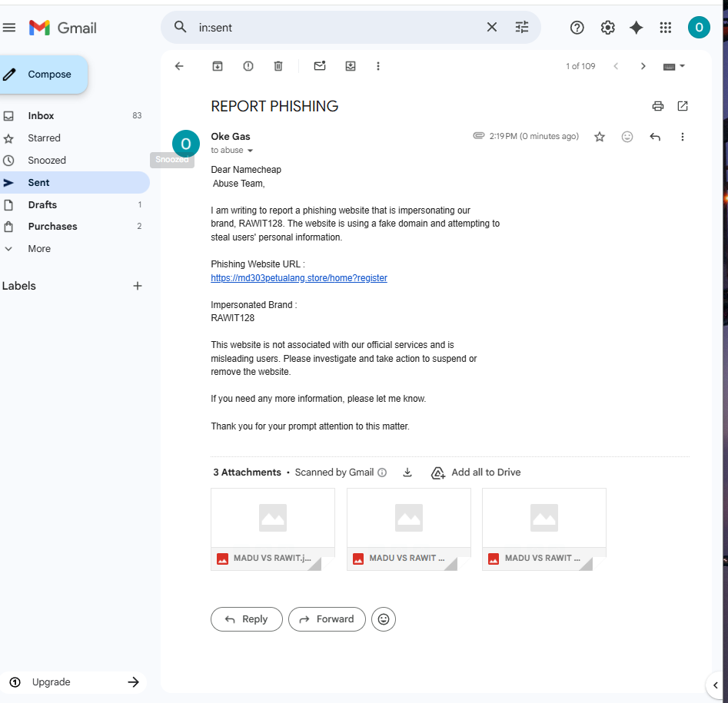
Task: Expand recipient details next to 'to abuse'
Action: tap(251, 151)
